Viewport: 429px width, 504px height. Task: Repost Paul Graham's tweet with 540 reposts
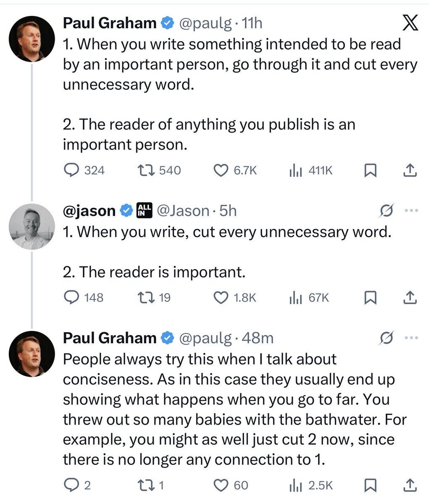[146, 170]
